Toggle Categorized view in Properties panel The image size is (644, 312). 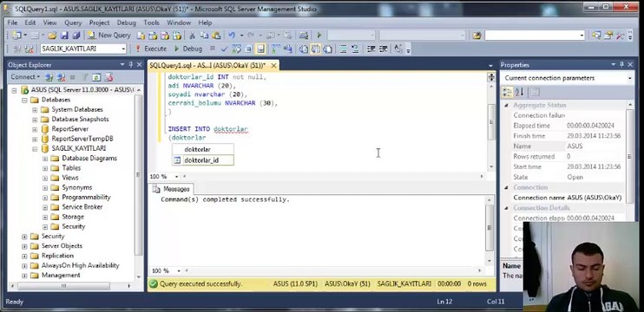[507, 92]
